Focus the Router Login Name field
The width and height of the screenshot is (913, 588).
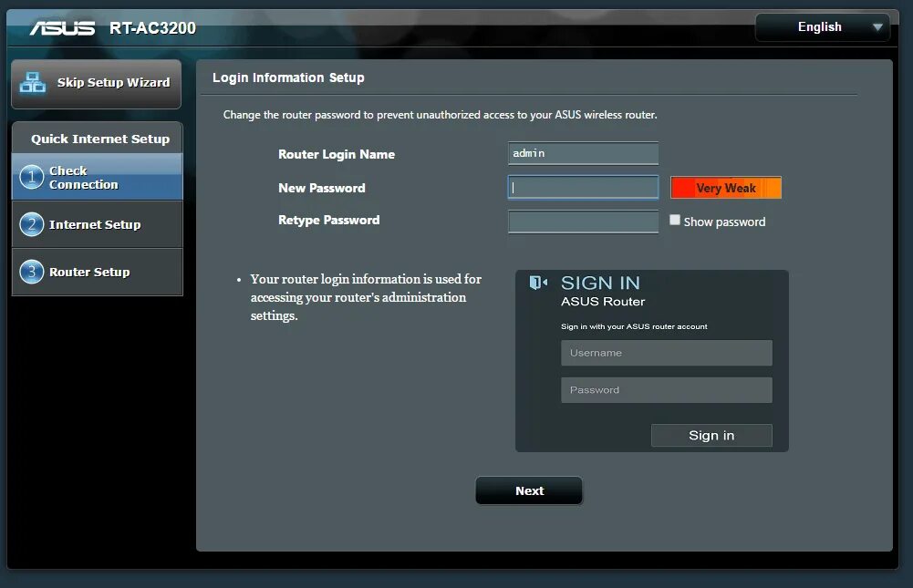(x=583, y=153)
